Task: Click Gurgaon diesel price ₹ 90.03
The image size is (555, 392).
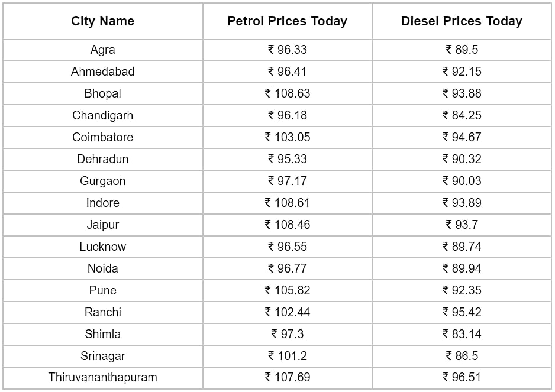Action: click(462, 181)
